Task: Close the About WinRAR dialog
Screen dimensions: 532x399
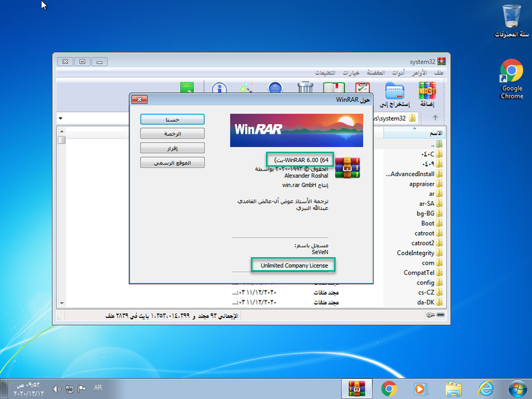Action: [x=139, y=100]
